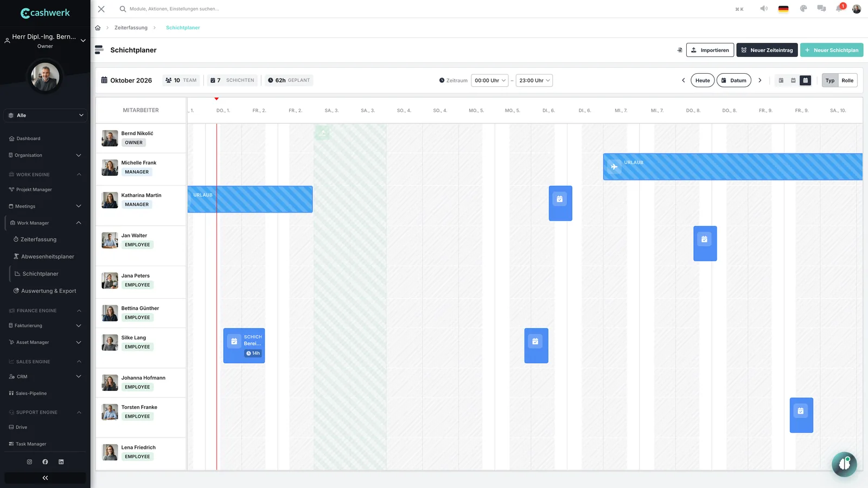Open the LinkedIn link in sidebar footer
Image resolution: width=868 pixels, height=488 pixels.
61,462
